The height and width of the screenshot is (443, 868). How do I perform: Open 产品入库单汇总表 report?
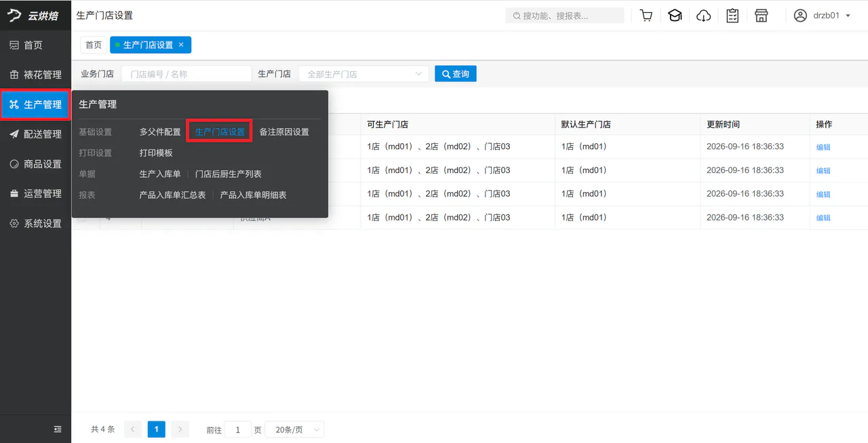point(172,195)
